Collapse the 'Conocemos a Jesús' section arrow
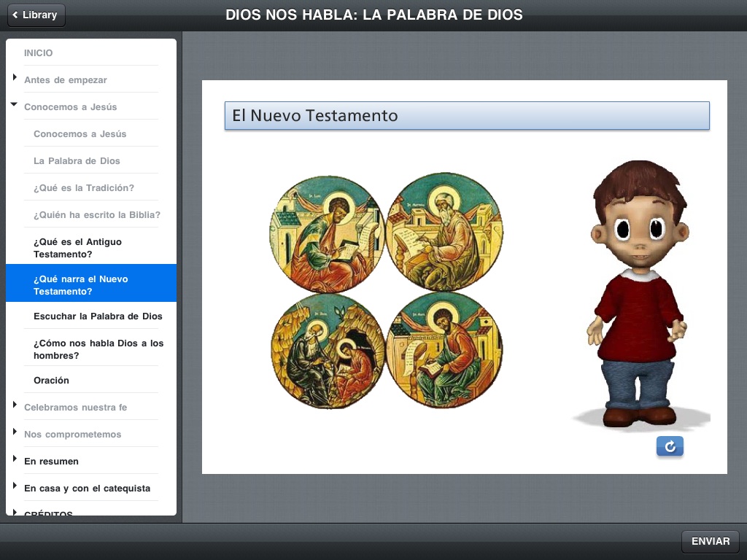Image resolution: width=747 pixels, height=560 pixels. coord(15,105)
